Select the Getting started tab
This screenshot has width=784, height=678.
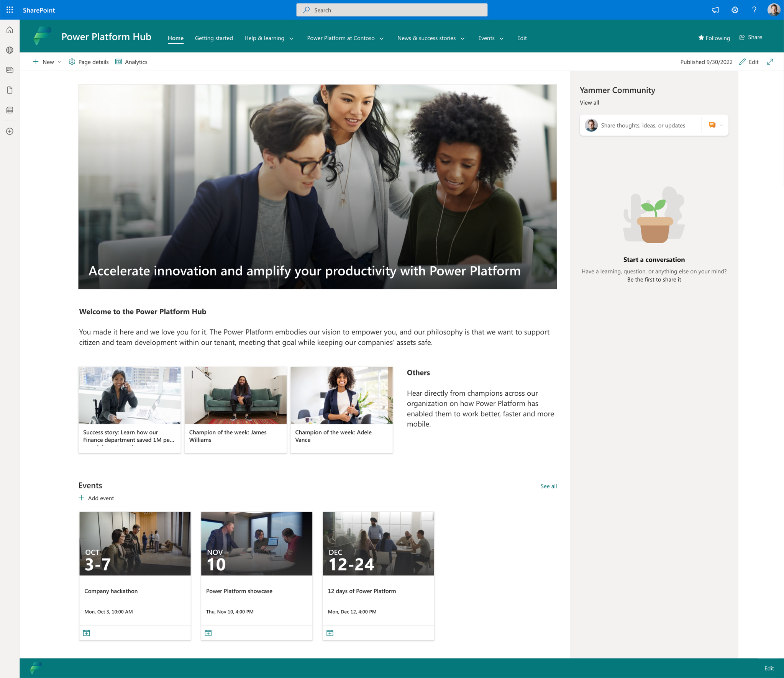tap(214, 38)
